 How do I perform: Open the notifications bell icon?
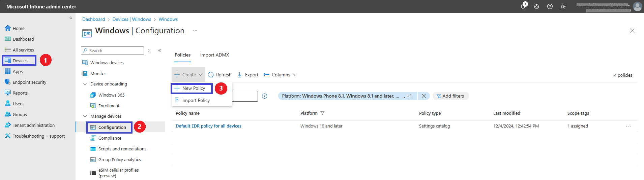[x=523, y=6]
